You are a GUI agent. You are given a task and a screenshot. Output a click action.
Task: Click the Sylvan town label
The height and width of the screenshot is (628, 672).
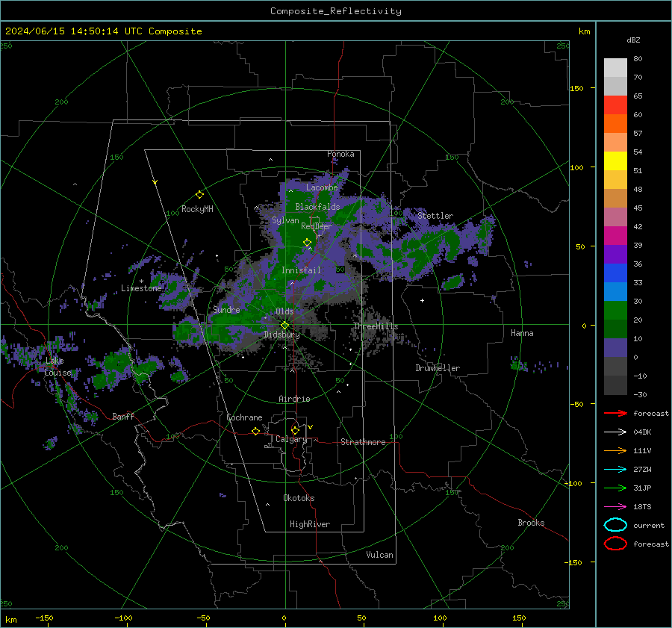pos(285,220)
